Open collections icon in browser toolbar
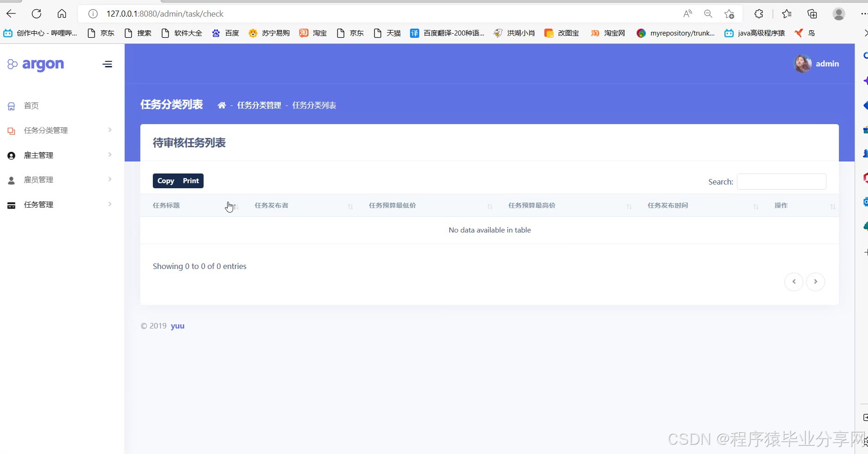 pyautogui.click(x=812, y=14)
